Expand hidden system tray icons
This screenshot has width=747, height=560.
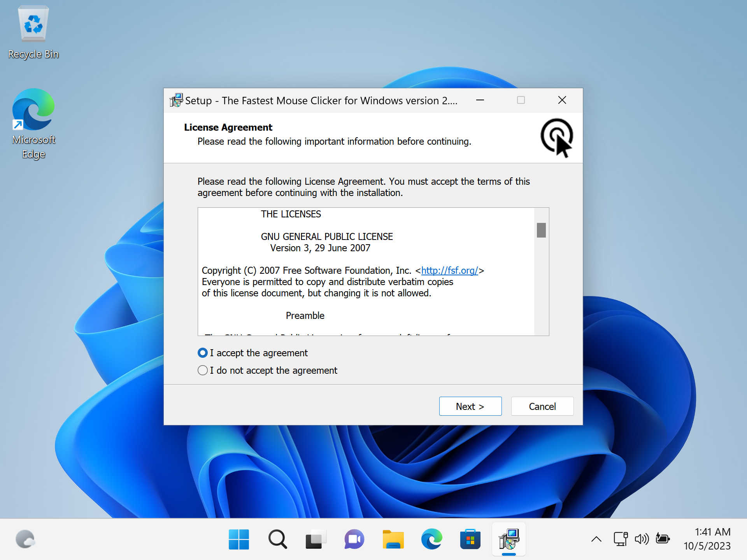[596, 539]
